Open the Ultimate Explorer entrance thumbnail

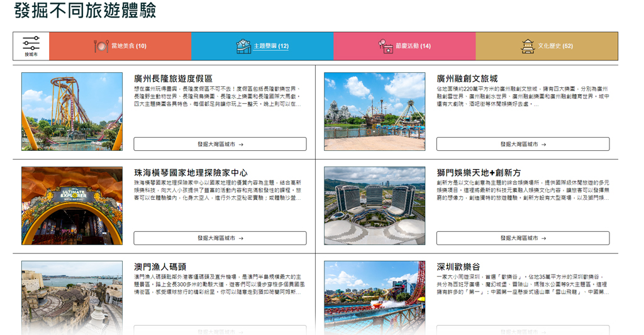point(72,206)
